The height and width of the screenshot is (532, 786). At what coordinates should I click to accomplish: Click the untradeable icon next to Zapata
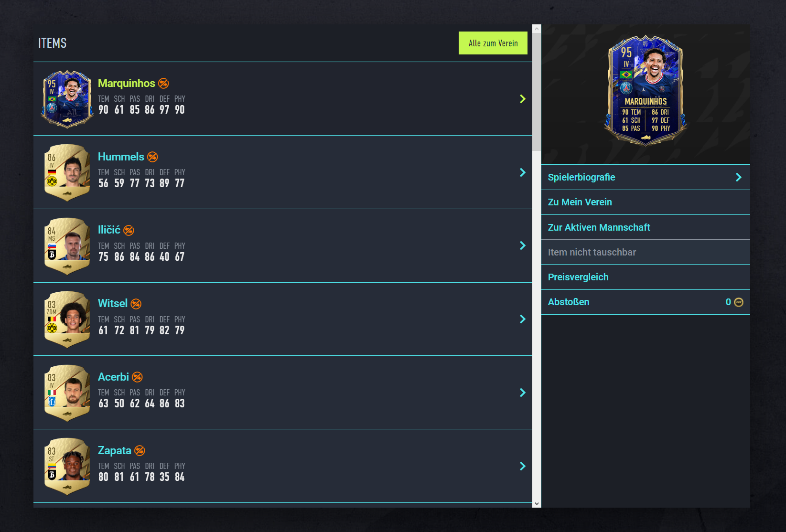tap(140, 451)
